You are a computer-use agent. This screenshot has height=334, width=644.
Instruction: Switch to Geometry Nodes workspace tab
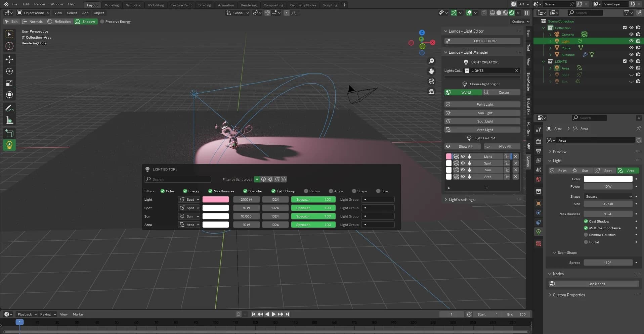(303, 5)
